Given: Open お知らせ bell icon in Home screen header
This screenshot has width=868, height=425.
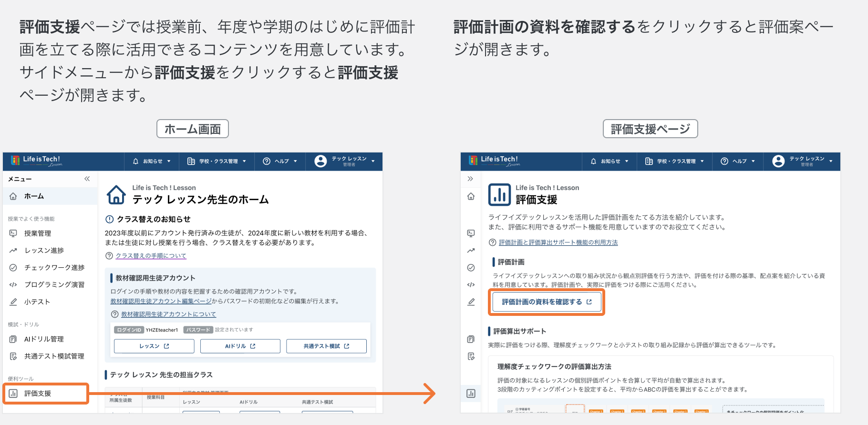Looking at the screenshot, I should coord(136,161).
